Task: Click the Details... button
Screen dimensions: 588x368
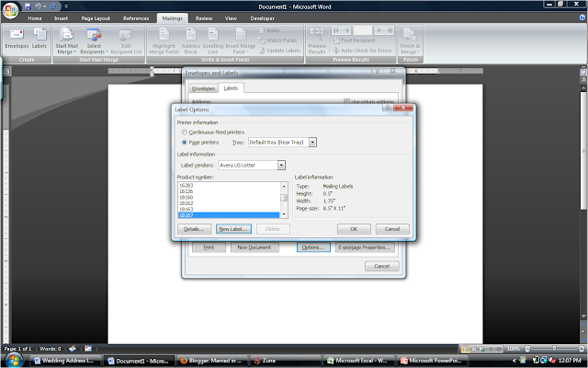Action: pyautogui.click(x=194, y=229)
